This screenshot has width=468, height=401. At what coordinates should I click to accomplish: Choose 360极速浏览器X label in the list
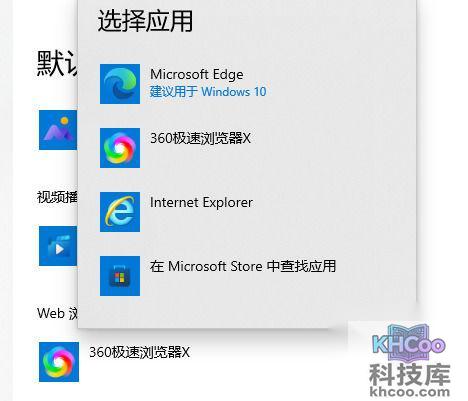tap(200, 138)
